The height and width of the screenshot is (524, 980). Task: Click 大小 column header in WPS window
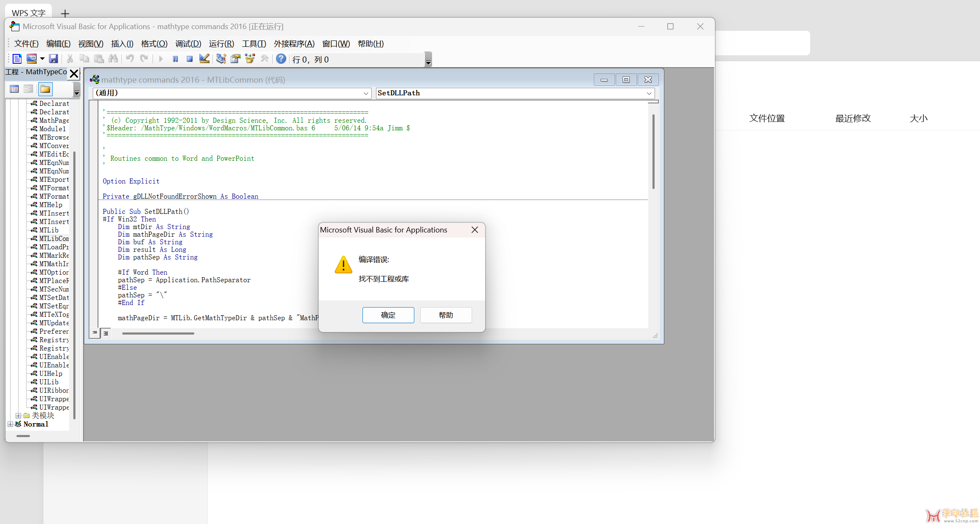(918, 119)
